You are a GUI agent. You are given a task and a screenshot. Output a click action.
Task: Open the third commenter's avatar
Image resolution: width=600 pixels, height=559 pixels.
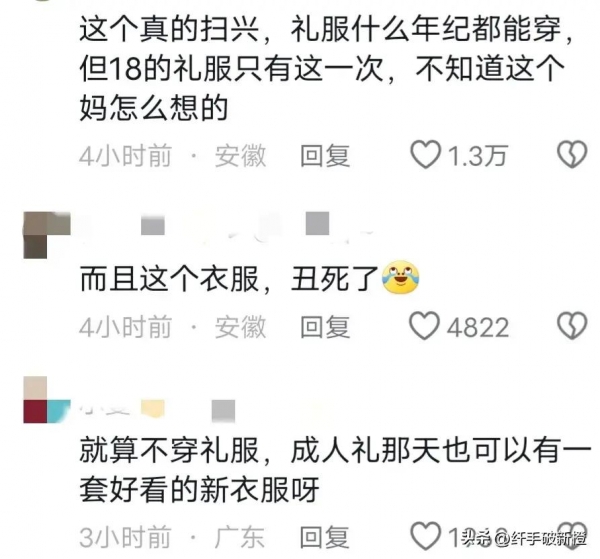point(47,399)
